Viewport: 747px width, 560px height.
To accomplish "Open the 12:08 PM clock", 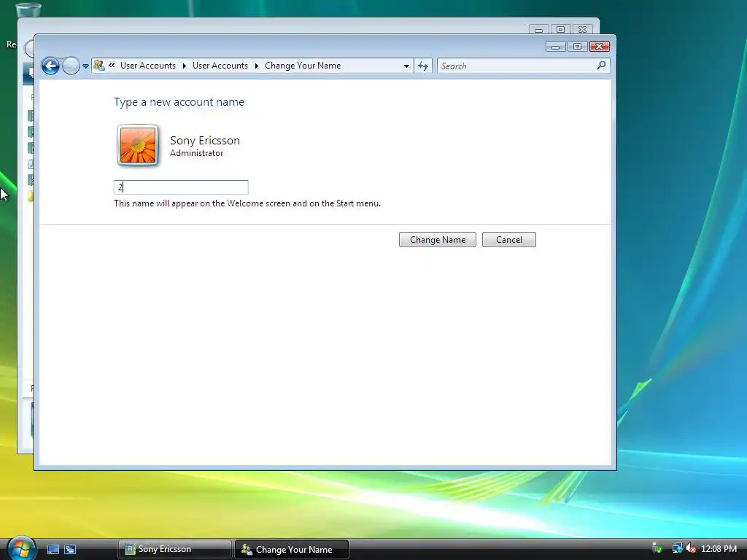I will pos(719,548).
